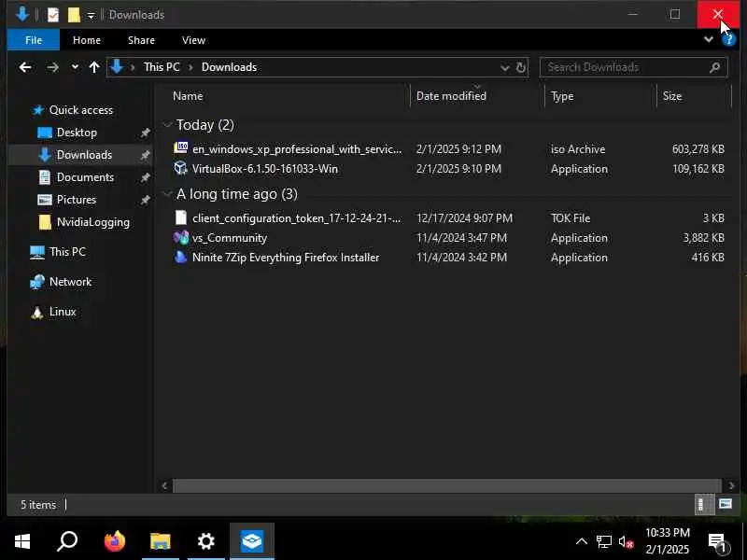Select the client_configuration_token file icon
747x560 pixels.
[180, 217]
